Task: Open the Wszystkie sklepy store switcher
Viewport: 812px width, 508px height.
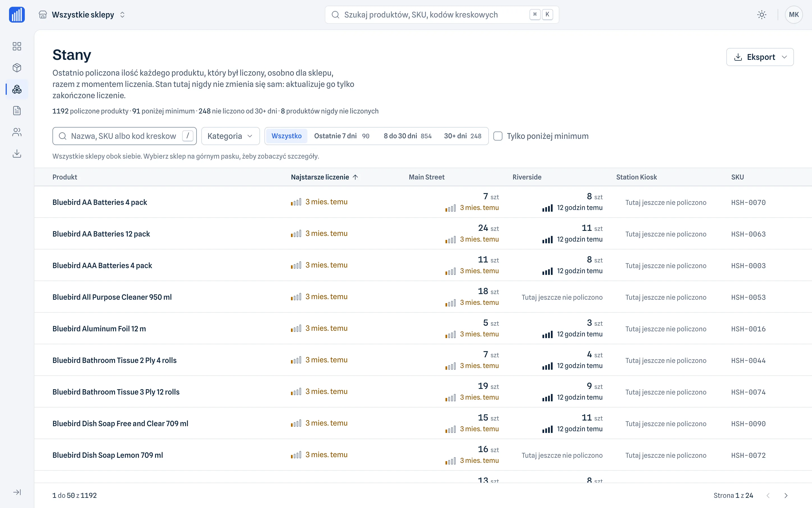Action: click(82, 14)
